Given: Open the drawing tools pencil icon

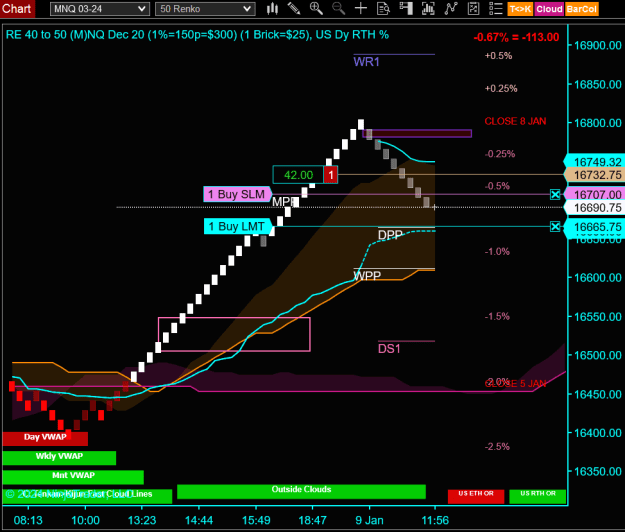Looking at the screenshot, I should tap(294, 8).
